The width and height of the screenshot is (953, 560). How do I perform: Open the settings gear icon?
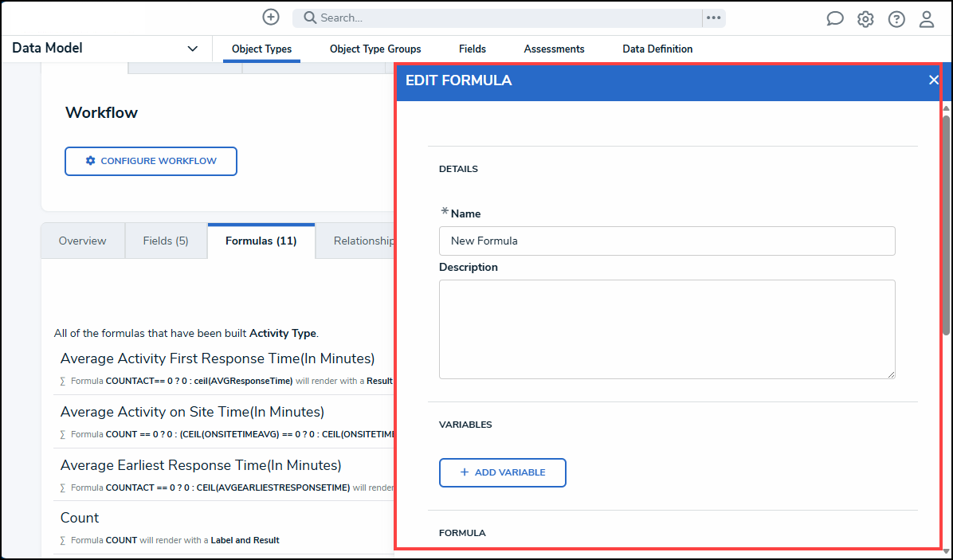(865, 19)
